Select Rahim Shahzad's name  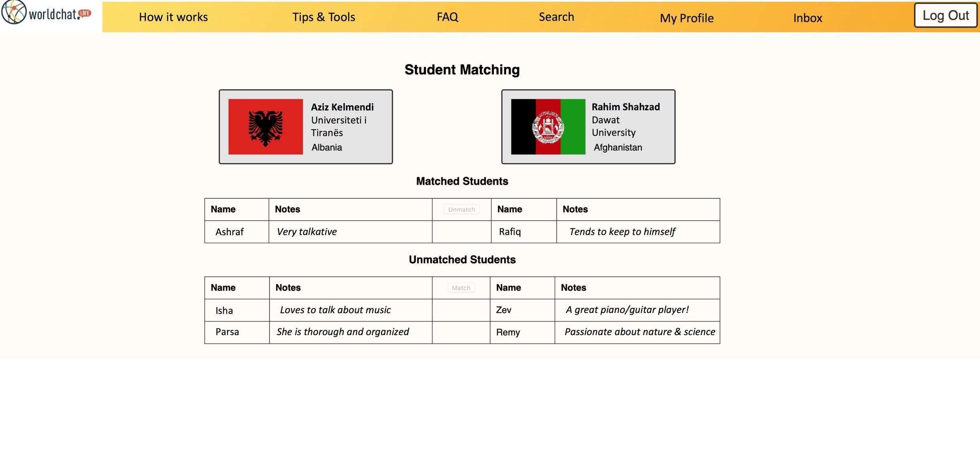coord(626,107)
